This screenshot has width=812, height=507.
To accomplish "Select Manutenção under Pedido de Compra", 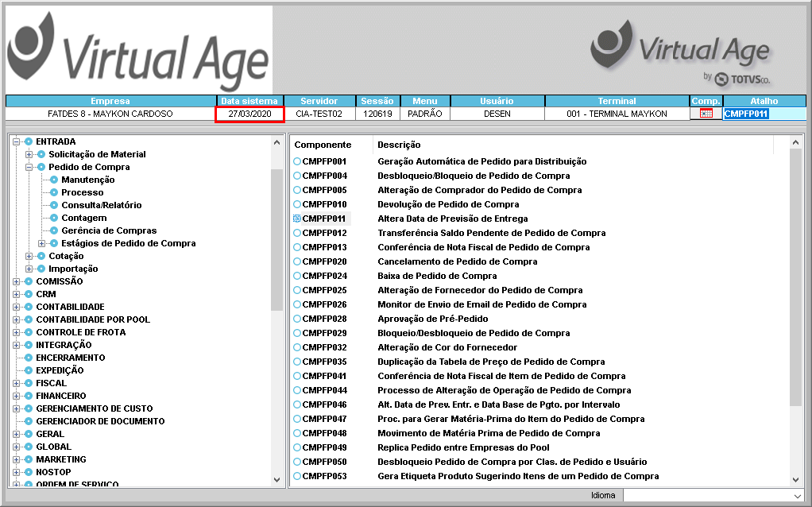I will [88, 180].
